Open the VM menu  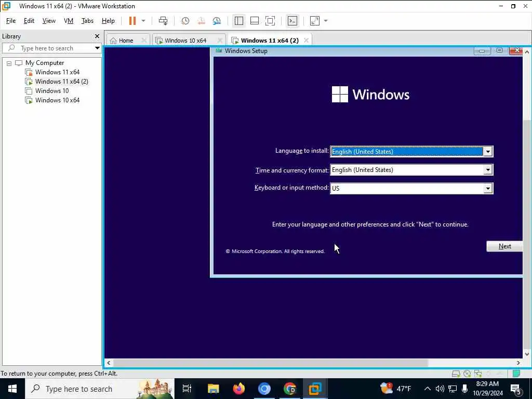(69, 21)
